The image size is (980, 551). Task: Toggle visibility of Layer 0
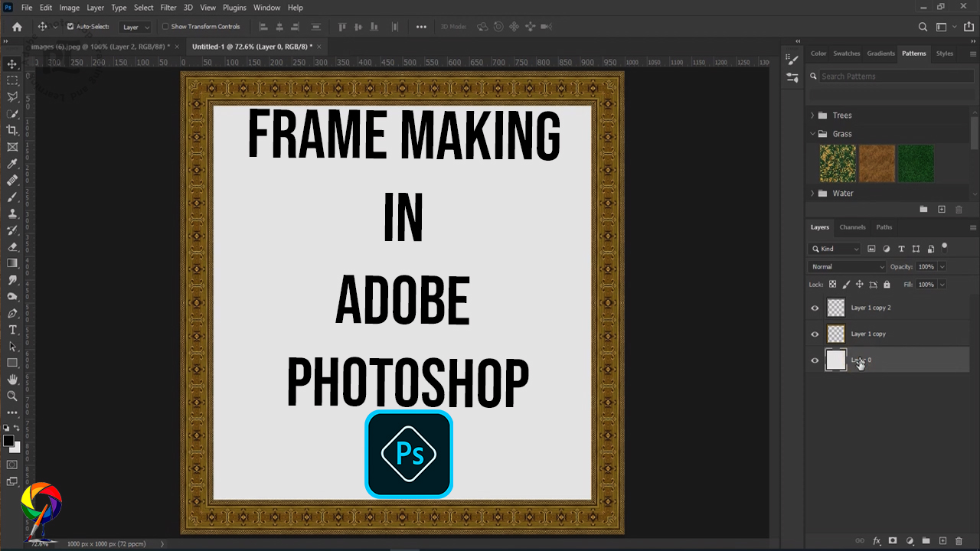(x=815, y=360)
